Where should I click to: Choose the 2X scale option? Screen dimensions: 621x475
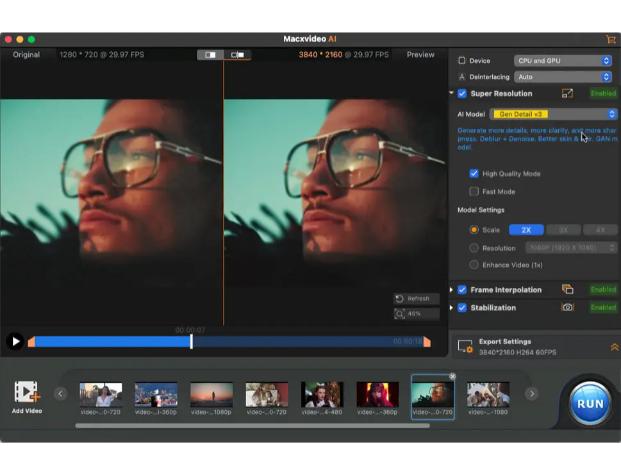tap(526, 230)
